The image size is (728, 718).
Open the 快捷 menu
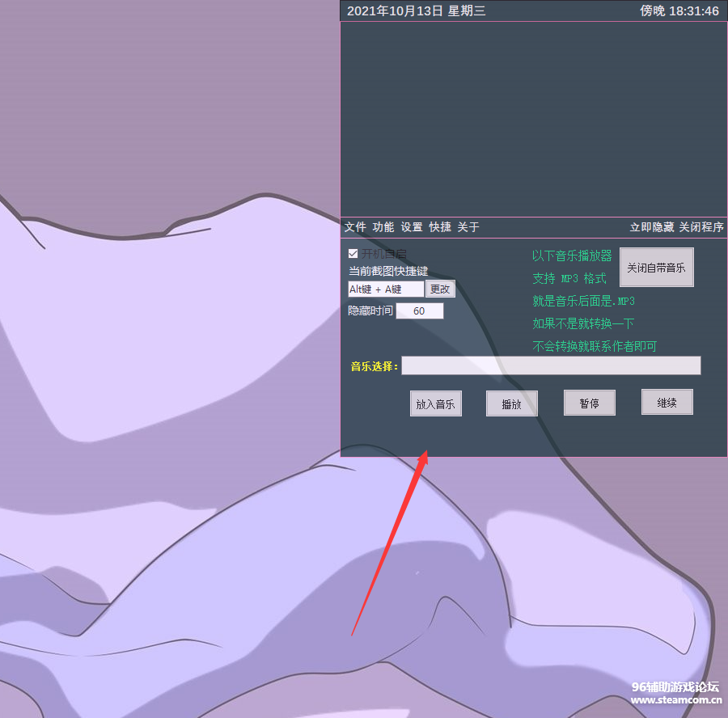(x=440, y=227)
